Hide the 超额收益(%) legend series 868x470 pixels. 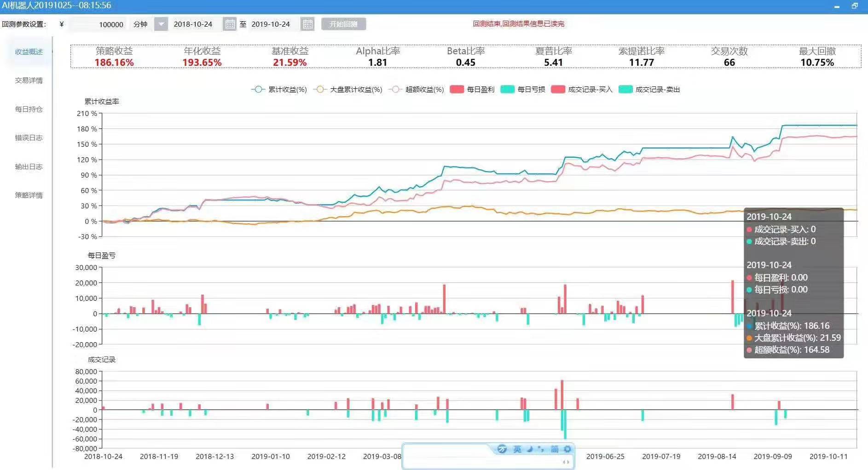point(416,89)
